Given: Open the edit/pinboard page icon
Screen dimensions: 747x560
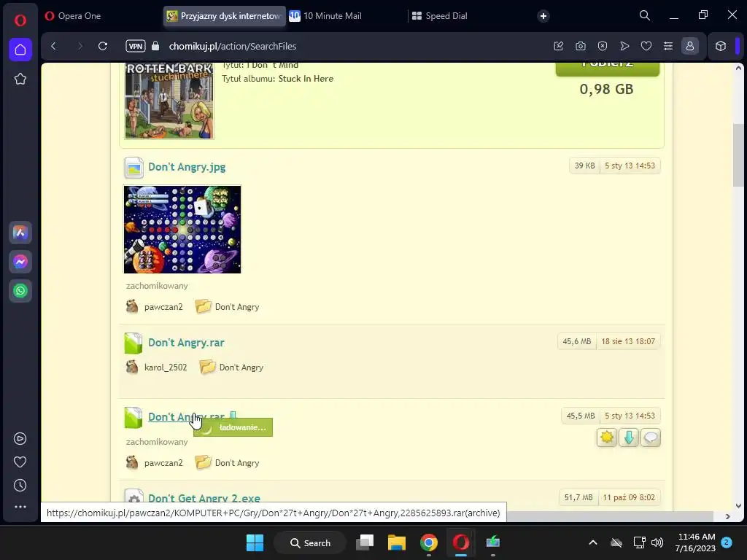Looking at the screenshot, I should 559,46.
